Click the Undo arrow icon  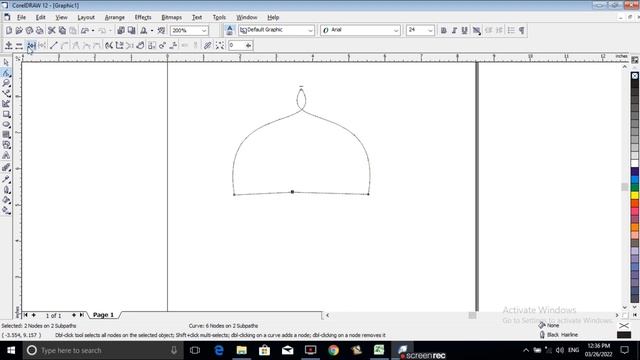tap(85, 30)
